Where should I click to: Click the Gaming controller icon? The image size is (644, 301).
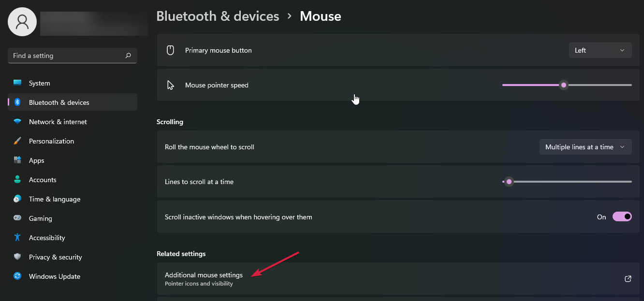point(17,218)
